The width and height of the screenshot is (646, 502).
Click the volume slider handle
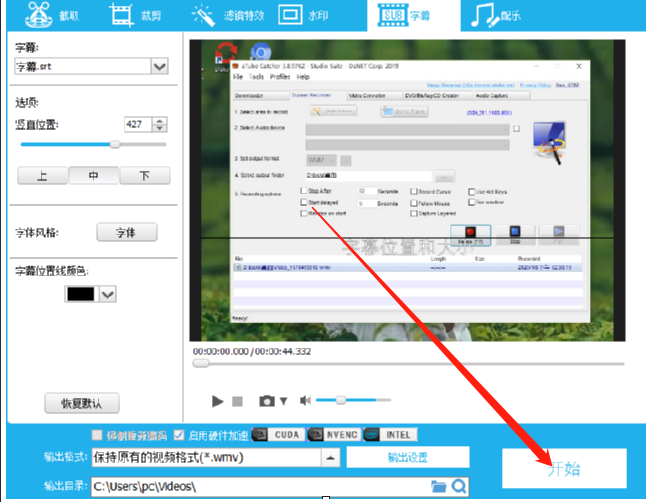pos(341,400)
